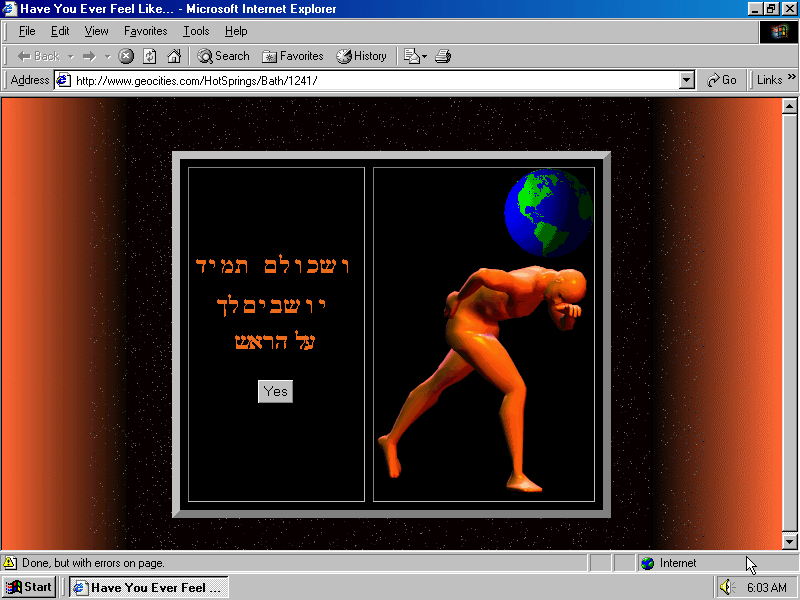800x600 pixels.
Task: Click the script error warning icon in status bar
Action: pyautogui.click(x=10, y=563)
